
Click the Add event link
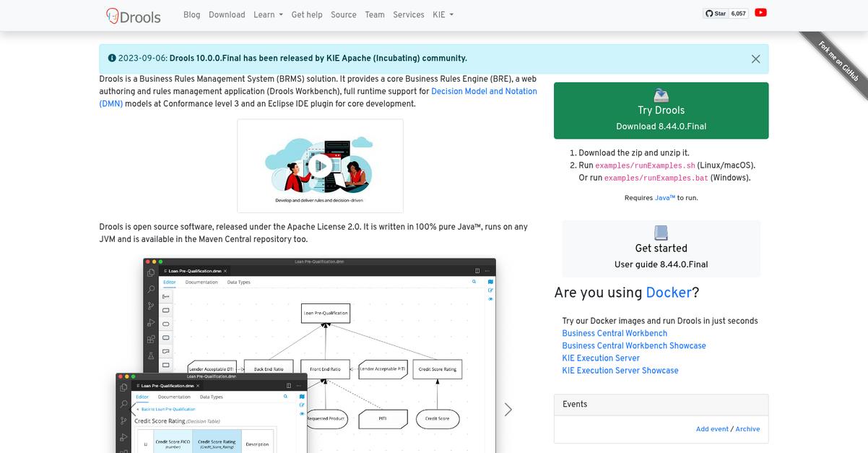point(712,428)
